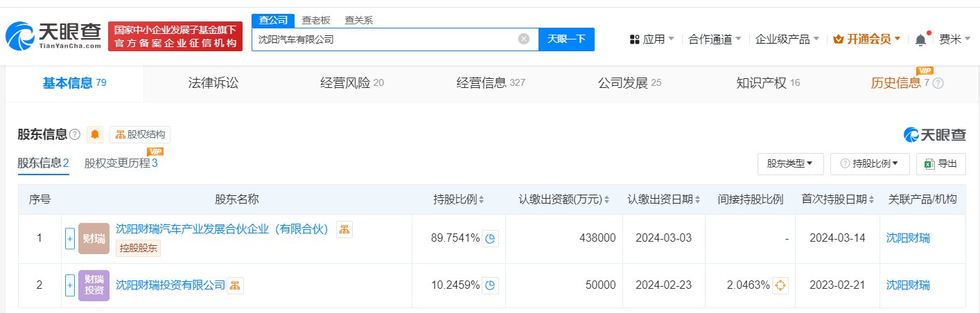Click indirect holding icon beside 2.0463%
This screenshot has height=313, width=980.
[x=780, y=285]
